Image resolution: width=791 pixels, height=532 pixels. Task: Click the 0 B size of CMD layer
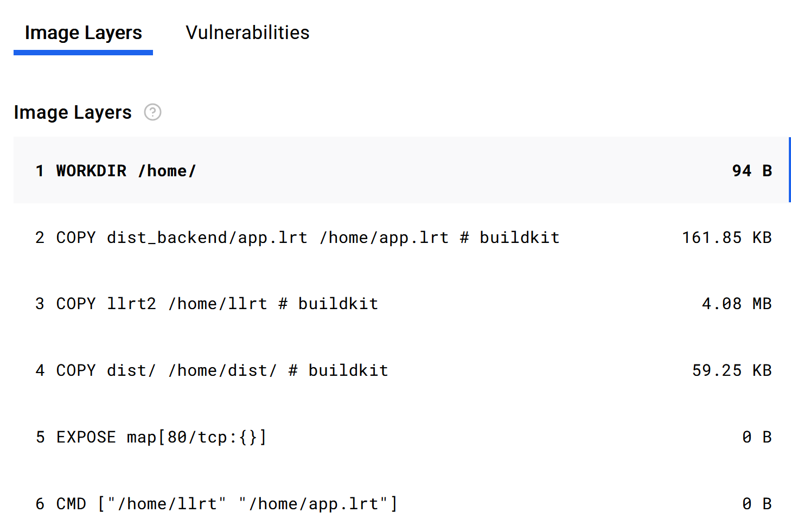(756, 504)
